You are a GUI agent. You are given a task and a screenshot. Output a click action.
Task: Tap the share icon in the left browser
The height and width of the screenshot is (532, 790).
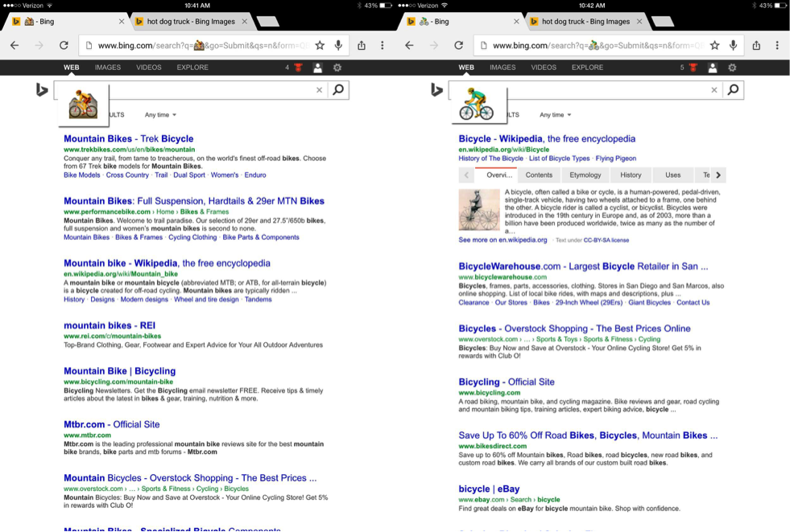[362, 45]
